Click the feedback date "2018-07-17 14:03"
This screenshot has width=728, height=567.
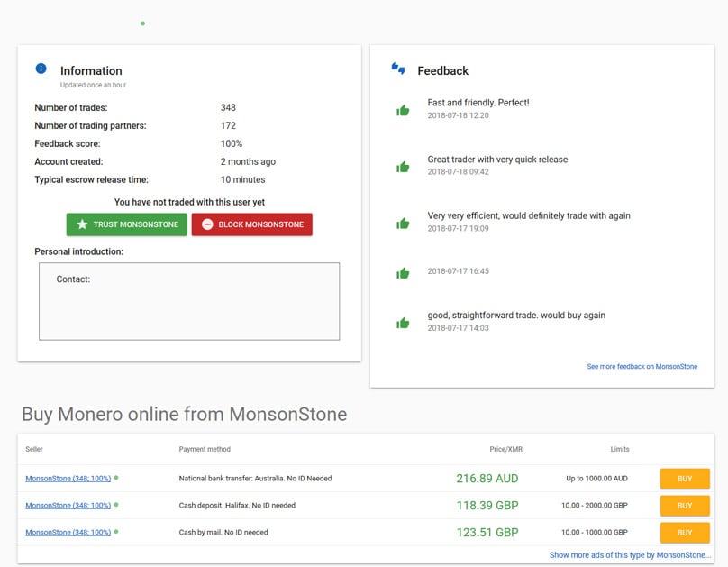pos(459,328)
